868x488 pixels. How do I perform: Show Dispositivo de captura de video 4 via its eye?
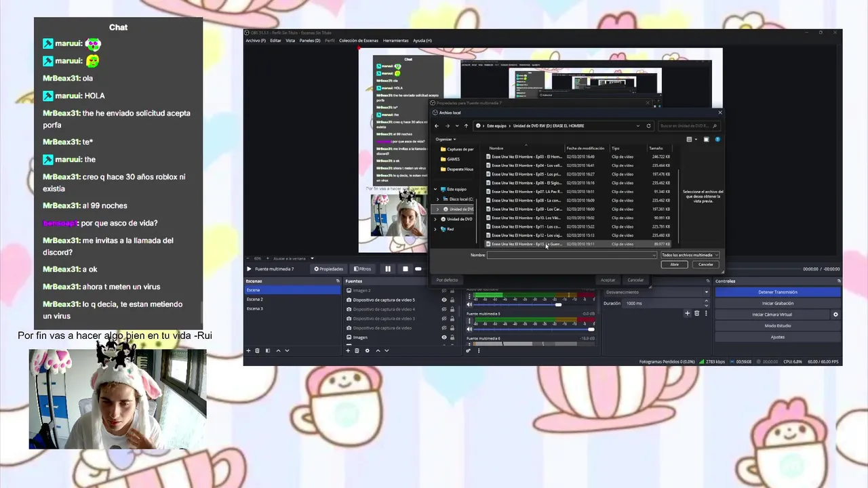[444, 309]
